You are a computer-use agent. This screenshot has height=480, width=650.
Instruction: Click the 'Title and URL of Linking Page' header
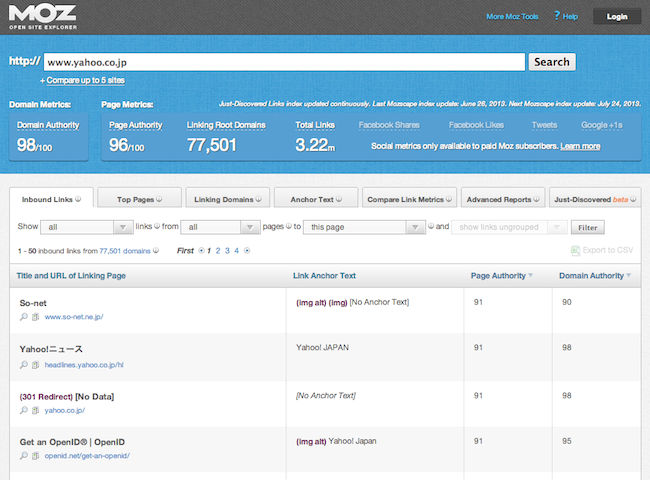tap(71, 276)
